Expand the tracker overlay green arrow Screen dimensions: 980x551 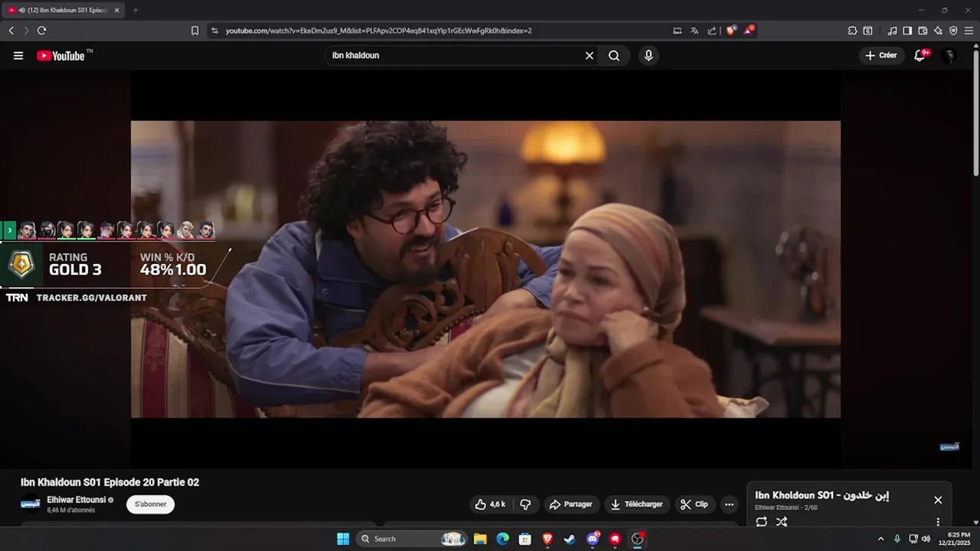click(9, 230)
